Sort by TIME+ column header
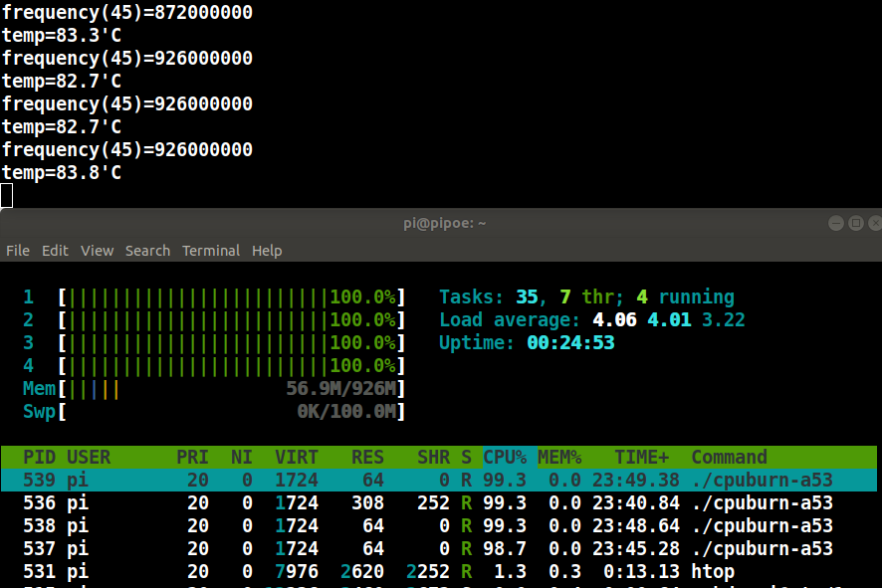This screenshot has width=882, height=588. coord(642,458)
